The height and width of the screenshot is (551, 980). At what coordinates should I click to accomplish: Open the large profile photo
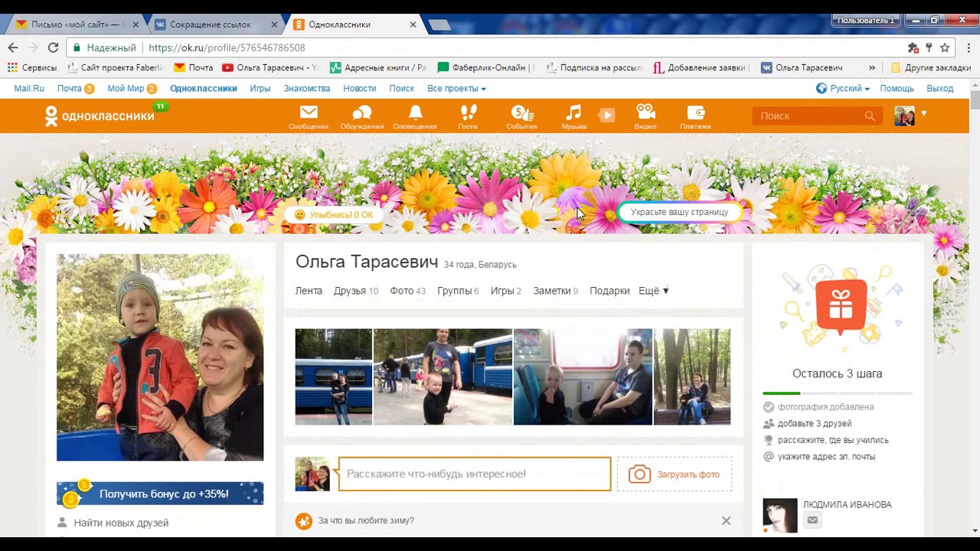[x=160, y=357]
